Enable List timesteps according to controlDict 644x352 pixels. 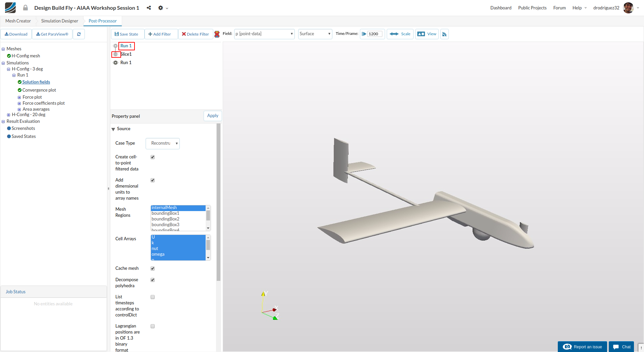153,297
